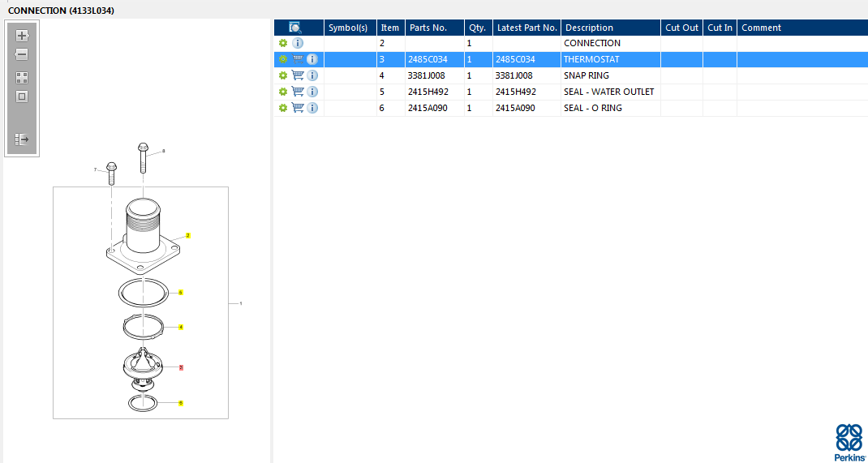The image size is (868, 463).
Task: Select part number 2415A090 cell
Action: [435, 108]
